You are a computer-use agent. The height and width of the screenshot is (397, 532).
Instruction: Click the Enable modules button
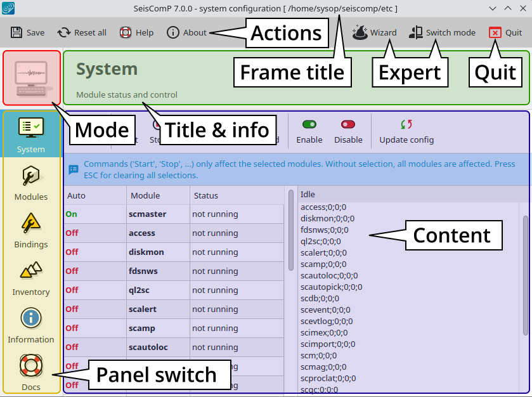tap(309, 131)
